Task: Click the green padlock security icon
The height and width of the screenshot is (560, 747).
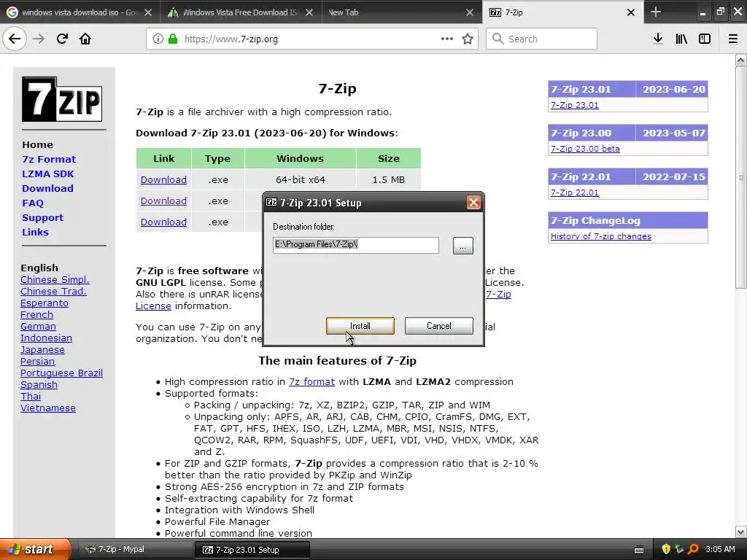Action: pos(173,39)
